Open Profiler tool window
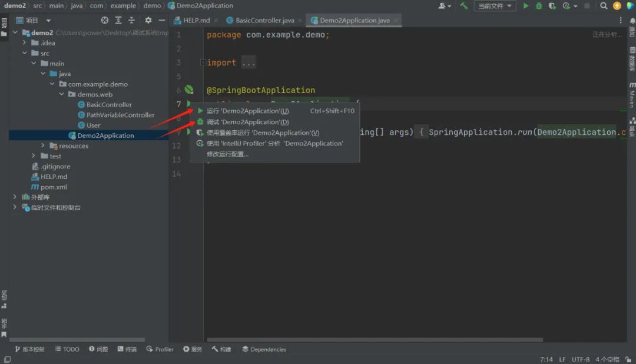Viewport: 636px width, 364px height. pyautogui.click(x=160, y=349)
